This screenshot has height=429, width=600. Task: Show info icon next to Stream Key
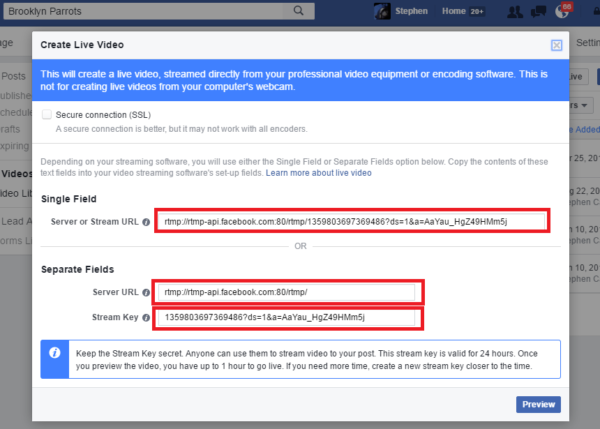click(x=146, y=318)
